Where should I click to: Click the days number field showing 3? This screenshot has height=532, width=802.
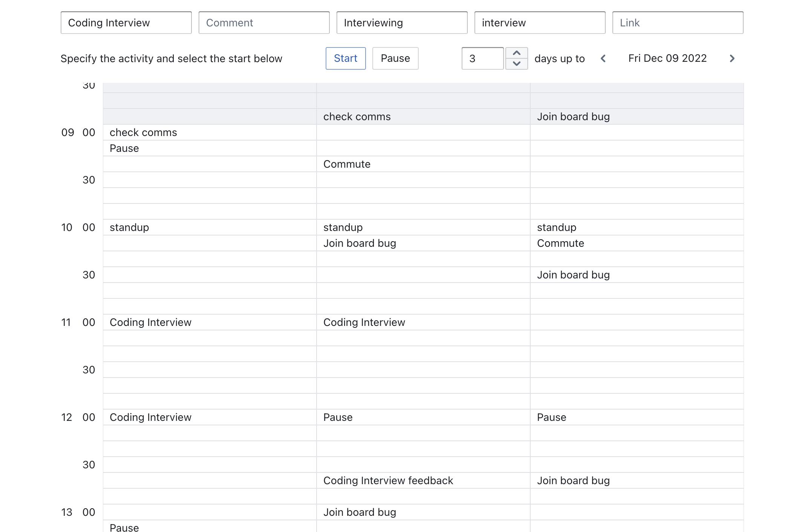(482, 58)
